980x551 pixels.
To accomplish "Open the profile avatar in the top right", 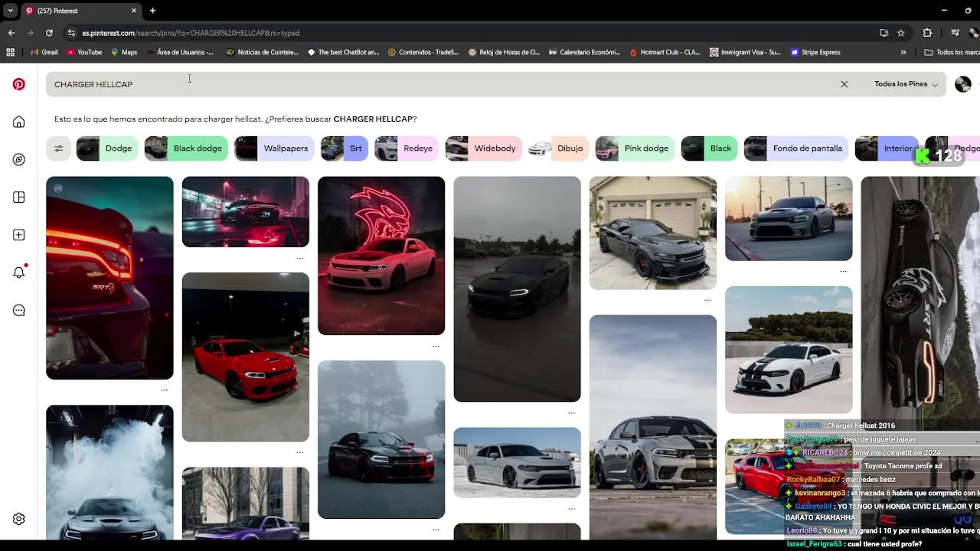I will coord(963,84).
